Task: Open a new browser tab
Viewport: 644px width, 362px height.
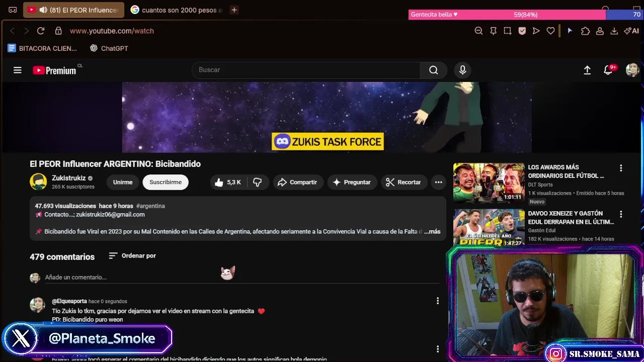Action: [x=234, y=10]
